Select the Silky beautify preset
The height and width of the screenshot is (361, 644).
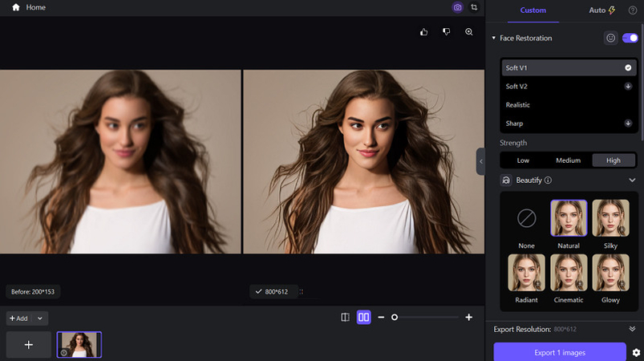click(x=611, y=218)
